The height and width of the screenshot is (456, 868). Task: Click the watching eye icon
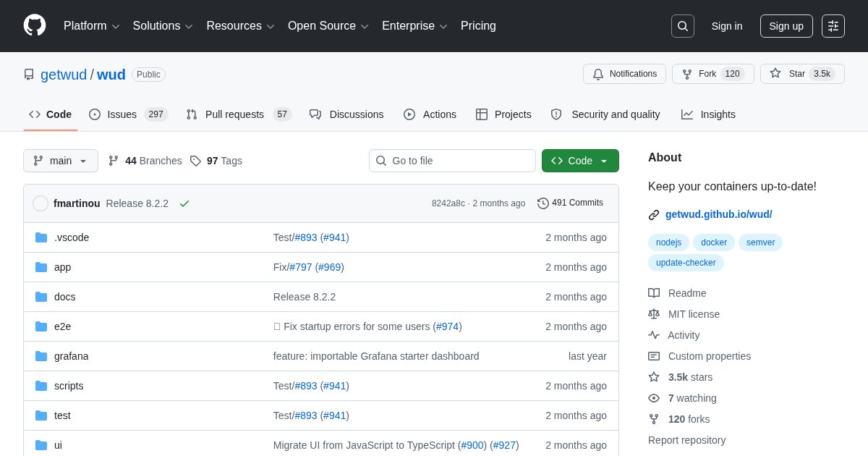point(654,398)
